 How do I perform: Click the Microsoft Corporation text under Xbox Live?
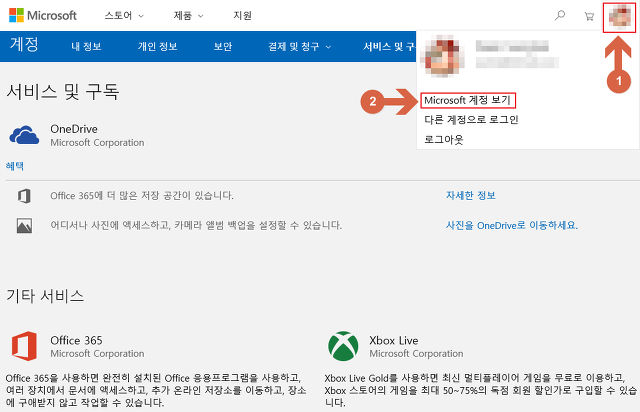(416, 353)
